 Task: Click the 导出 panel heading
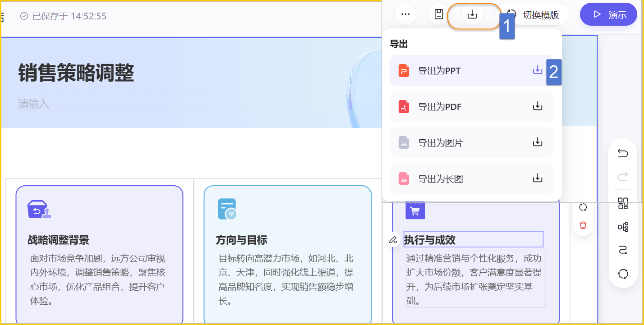click(399, 44)
